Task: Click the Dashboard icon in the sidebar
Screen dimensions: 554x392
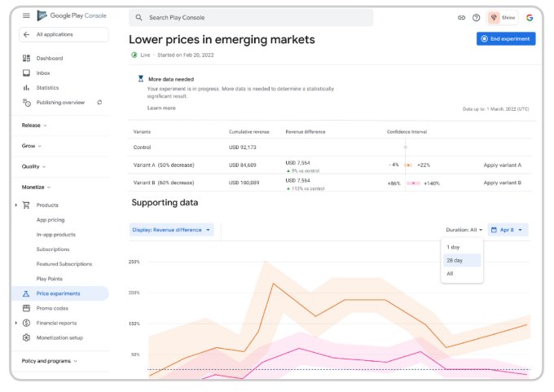Action: tap(26, 58)
